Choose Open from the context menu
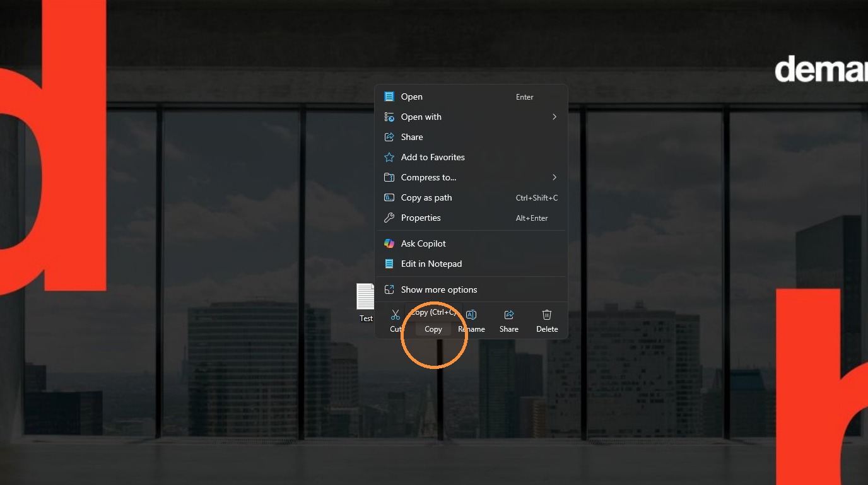Viewport: 868px width, 485px height. pos(471,96)
